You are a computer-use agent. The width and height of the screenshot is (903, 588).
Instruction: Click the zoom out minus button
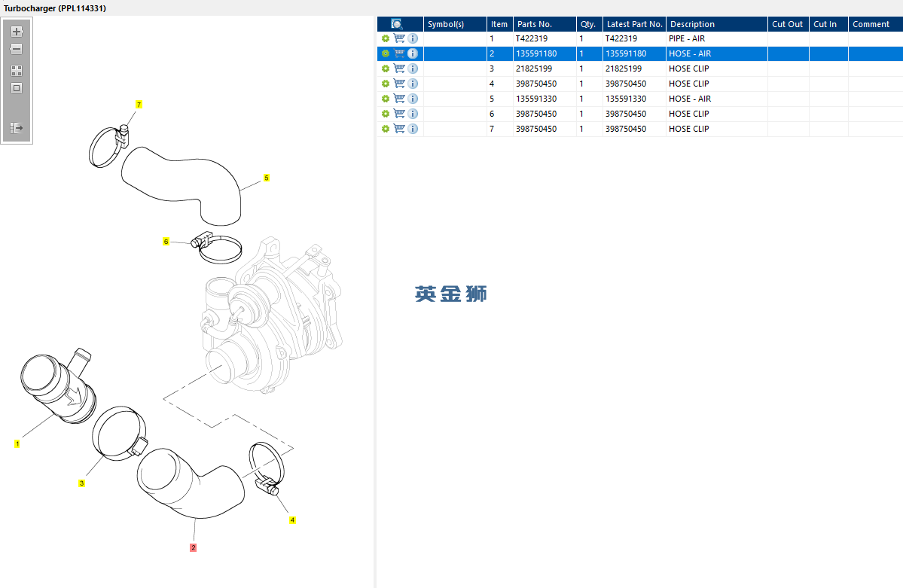(x=17, y=49)
